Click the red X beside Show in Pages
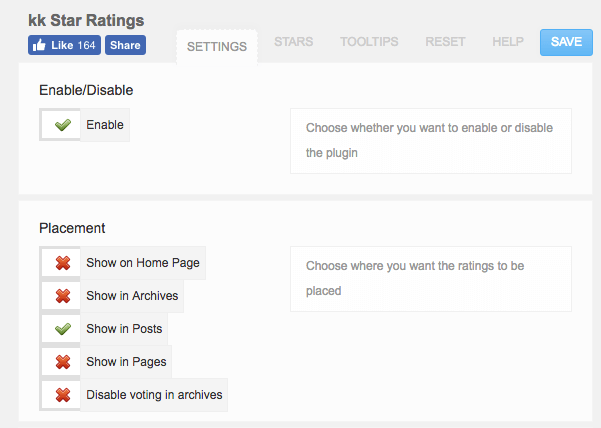Screen dimensions: 601x428 [62, 361]
